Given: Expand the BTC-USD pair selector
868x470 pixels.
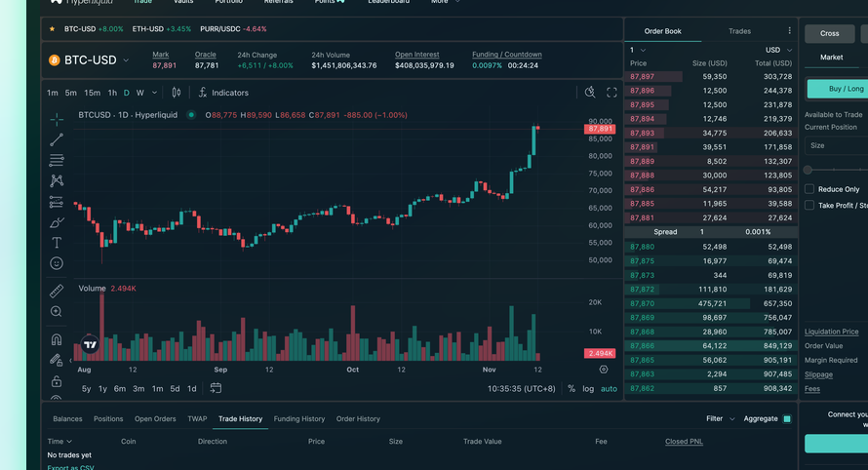Looking at the screenshot, I should pos(126,59).
